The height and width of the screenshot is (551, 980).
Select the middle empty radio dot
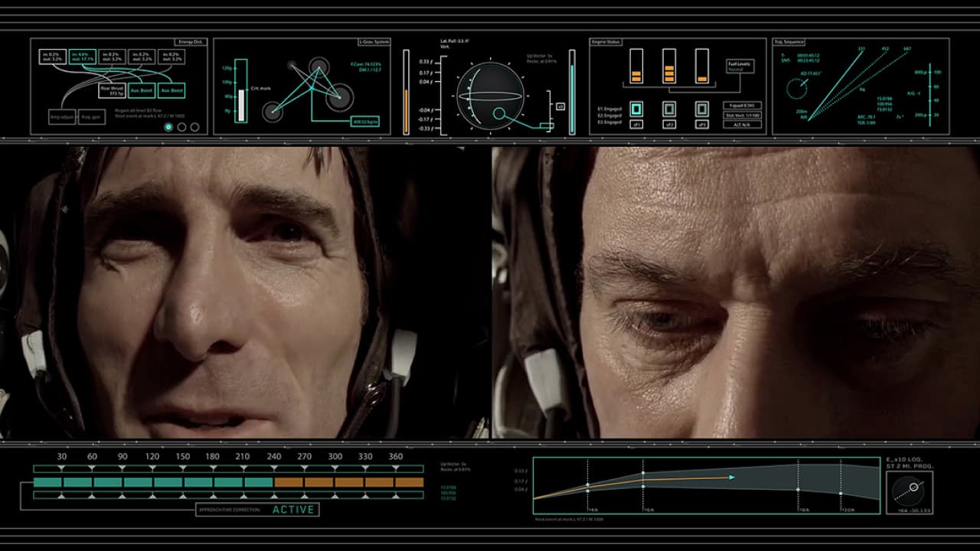click(181, 127)
